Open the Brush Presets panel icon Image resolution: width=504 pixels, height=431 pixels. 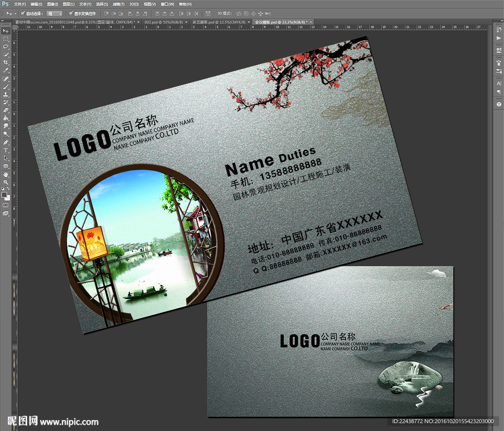pos(499,62)
